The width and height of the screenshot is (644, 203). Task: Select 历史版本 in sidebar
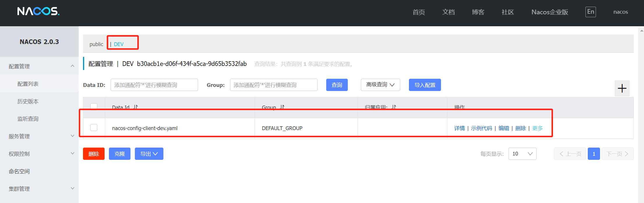coord(39,101)
